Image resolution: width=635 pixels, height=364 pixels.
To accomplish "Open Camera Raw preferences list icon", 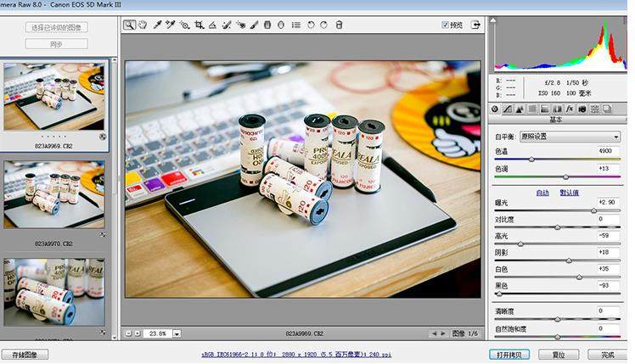I will pos(296,25).
